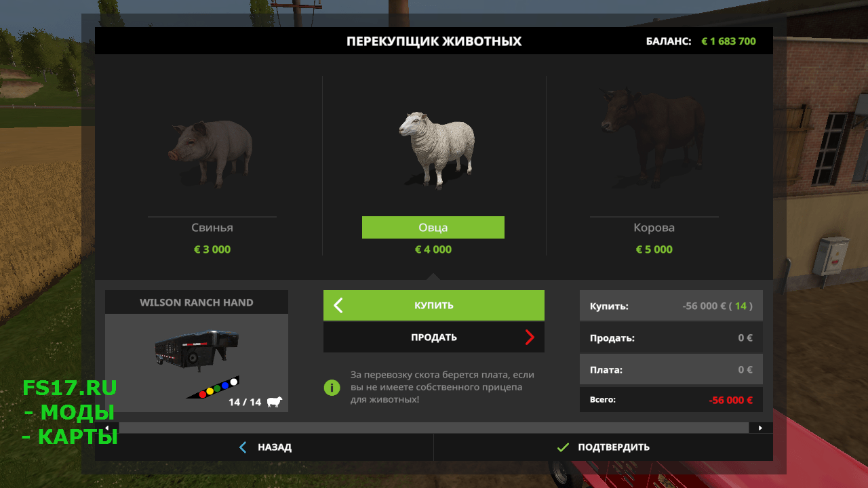This screenshot has height=488, width=868.
Task: Click the scrollbar left arrow button
Action: [x=108, y=428]
